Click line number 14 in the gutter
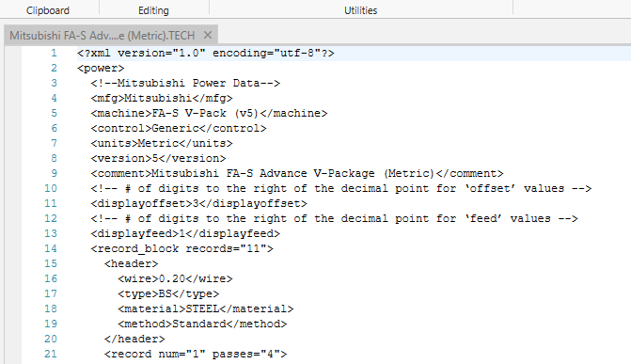The height and width of the screenshot is (364, 631). 51,248
